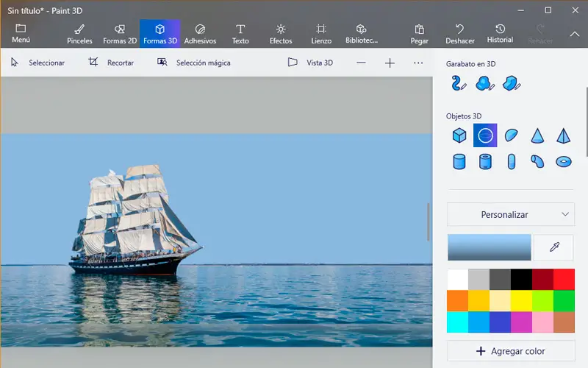Pick the curved cylinder 3D object
This screenshot has height=368, width=588.
click(537, 162)
